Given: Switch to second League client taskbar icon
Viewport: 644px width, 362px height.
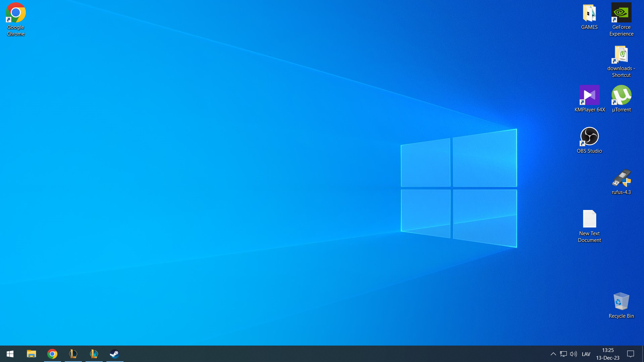Looking at the screenshot, I should pyautogui.click(x=94, y=354).
